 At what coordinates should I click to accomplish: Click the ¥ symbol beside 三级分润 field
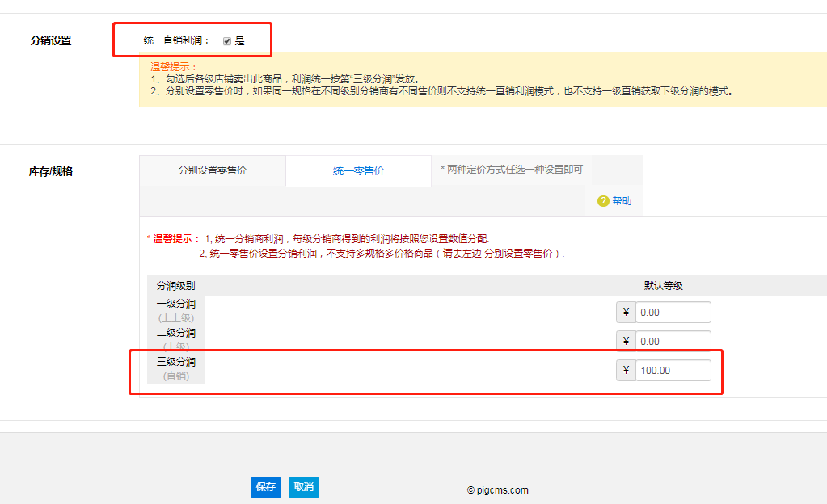[626, 370]
